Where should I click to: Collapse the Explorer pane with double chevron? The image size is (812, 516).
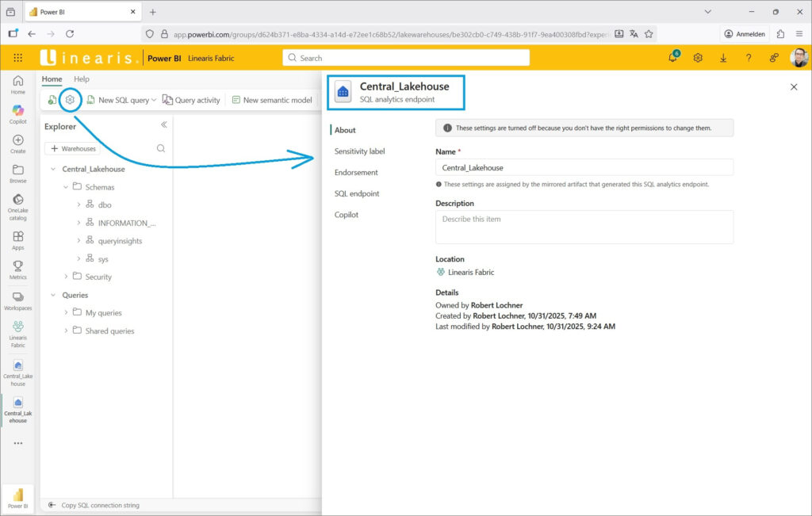[x=164, y=125]
